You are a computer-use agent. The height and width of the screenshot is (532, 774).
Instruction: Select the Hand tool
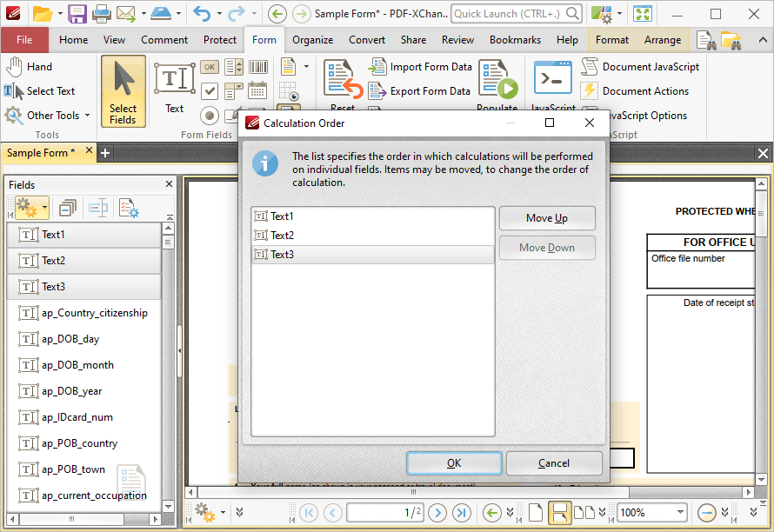click(x=29, y=67)
